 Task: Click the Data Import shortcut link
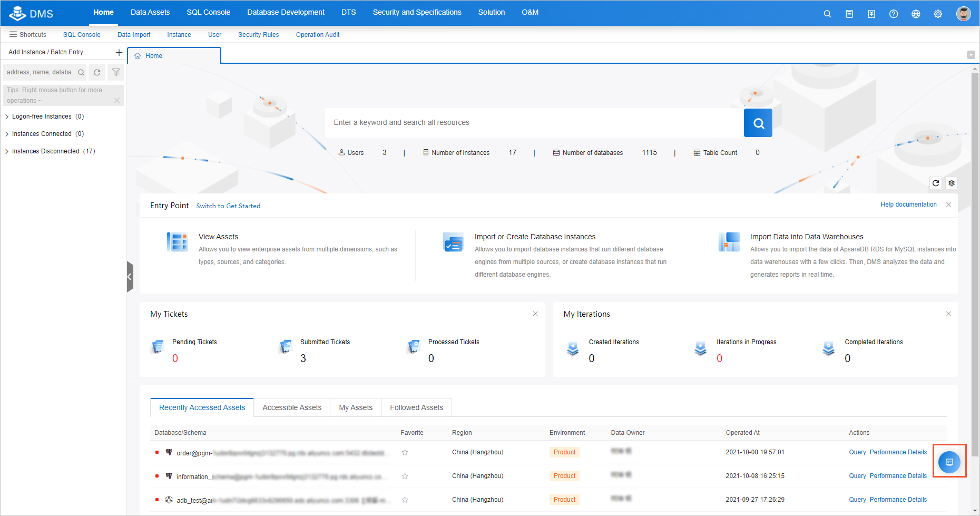tap(134, 35)
